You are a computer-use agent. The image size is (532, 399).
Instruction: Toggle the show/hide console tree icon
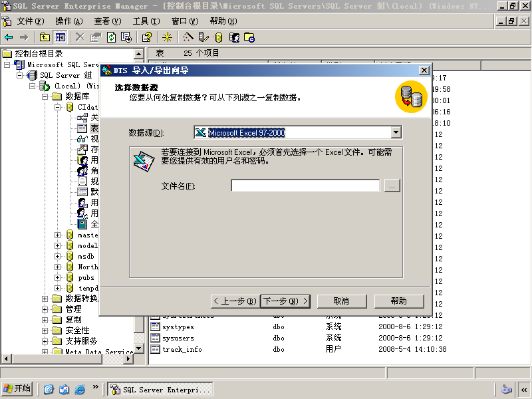[x=61, y=37]
